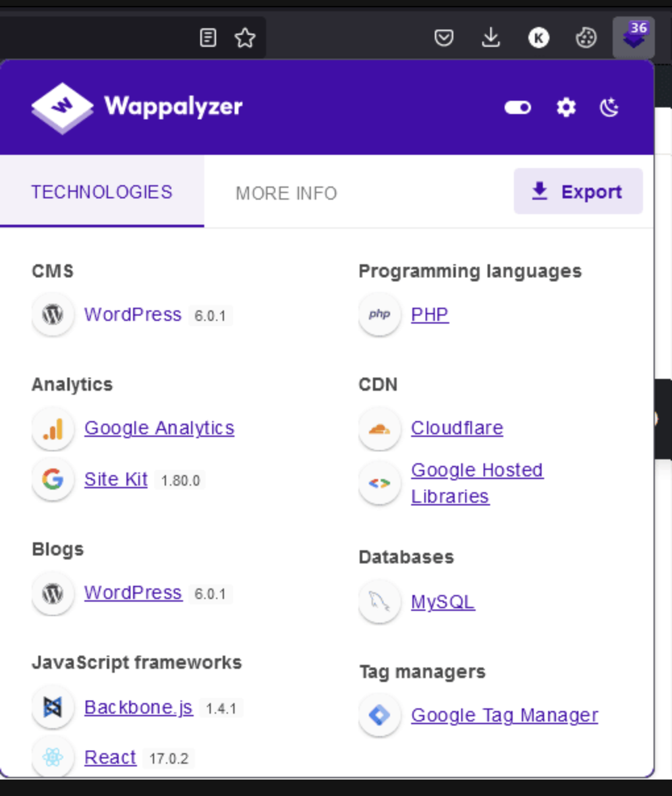Click the K account avatar icon
Image resolution: width=672 pixels, height=796 pixels.
click(539, 38)
